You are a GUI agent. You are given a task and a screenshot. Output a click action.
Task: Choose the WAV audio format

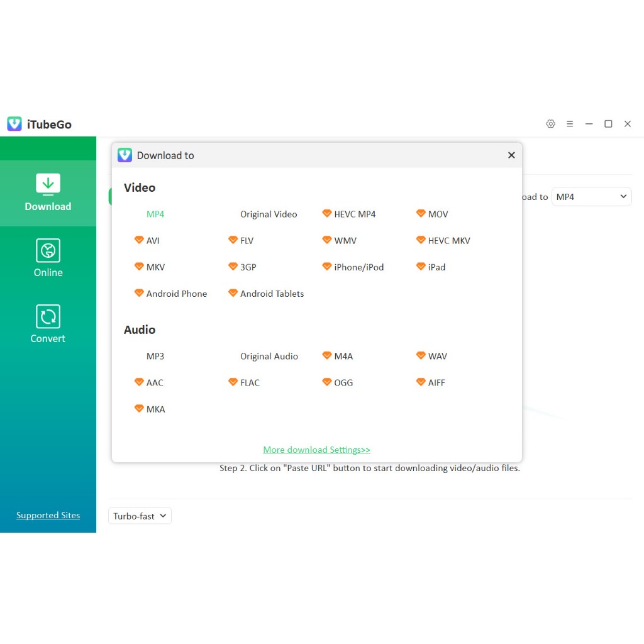point(437,357)
